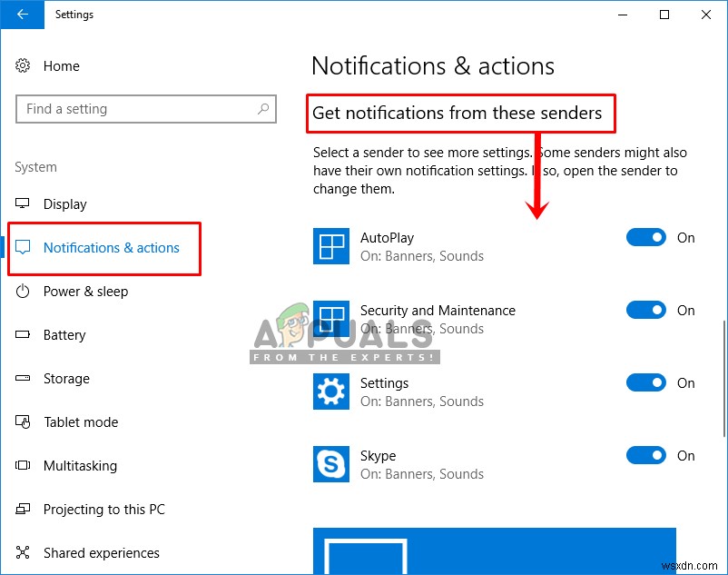Click the Settings gear app icon

pos(331,392)
